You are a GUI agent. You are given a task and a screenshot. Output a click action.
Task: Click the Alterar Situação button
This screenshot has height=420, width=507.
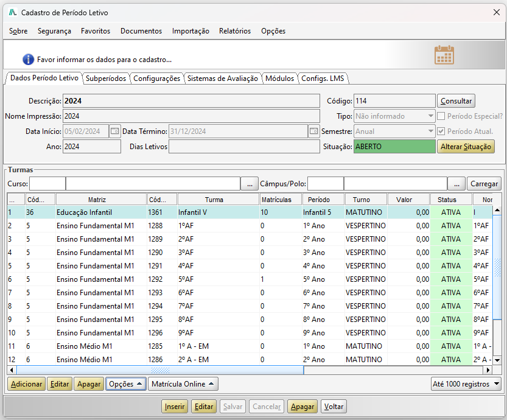coord(466,147)
